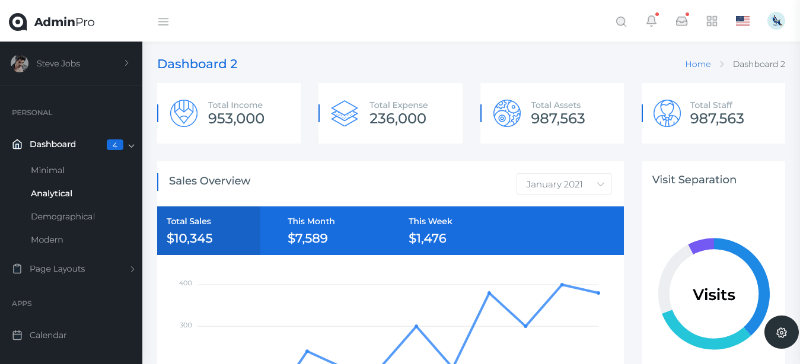Select the Minimal dashboard item
Screen dimensions: 800x364
pyautogui.click(x=47, y=170)
